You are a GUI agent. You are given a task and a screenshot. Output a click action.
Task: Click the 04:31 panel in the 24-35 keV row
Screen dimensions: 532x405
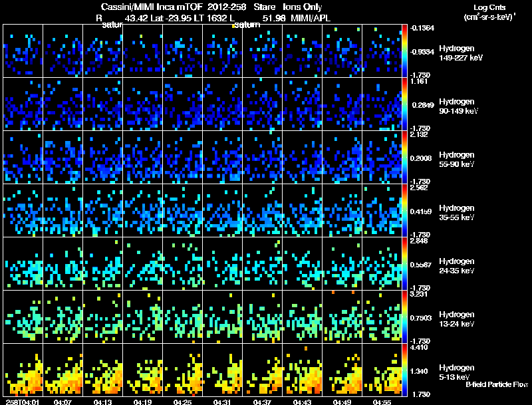pos(222,263)
